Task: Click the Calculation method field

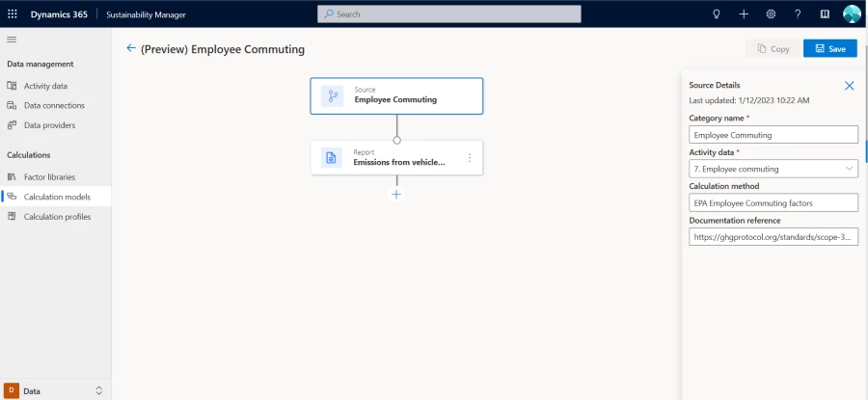Action: 773,202
